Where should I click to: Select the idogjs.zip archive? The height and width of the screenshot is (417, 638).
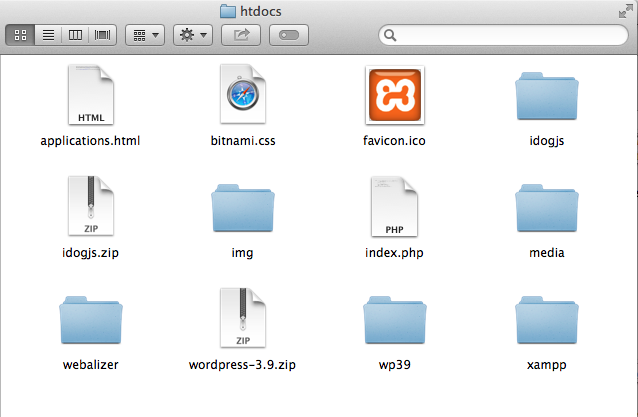(90, 208)
